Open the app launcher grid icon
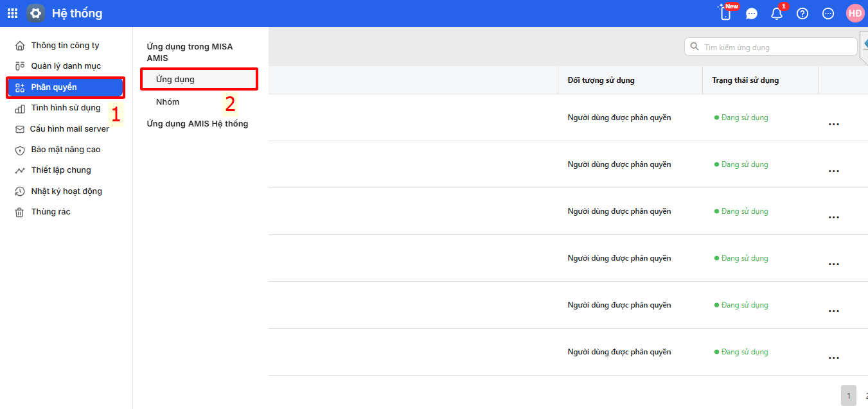This screenshot has width=868, height=409. (13, 13)
